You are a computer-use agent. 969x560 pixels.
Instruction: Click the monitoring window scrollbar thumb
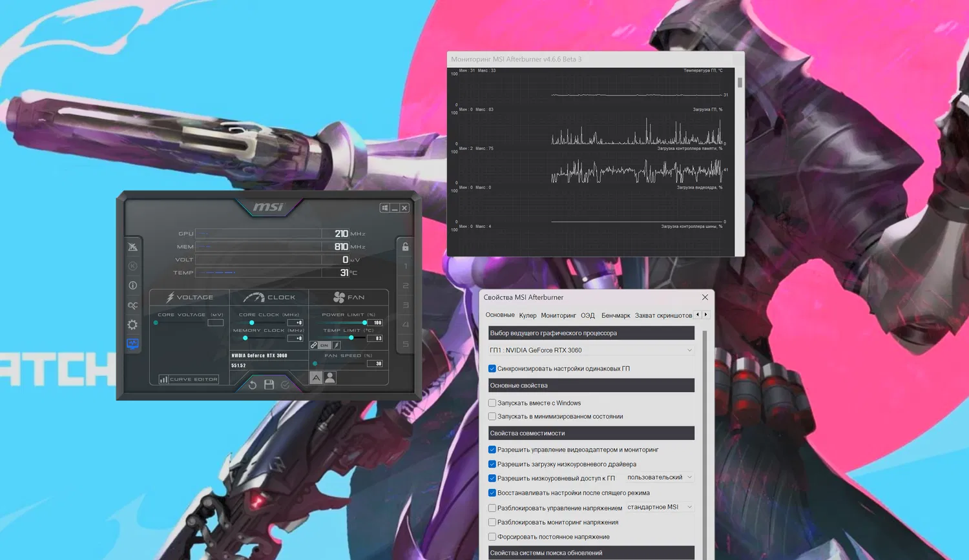pyautogui.click(x=740, y=83)
